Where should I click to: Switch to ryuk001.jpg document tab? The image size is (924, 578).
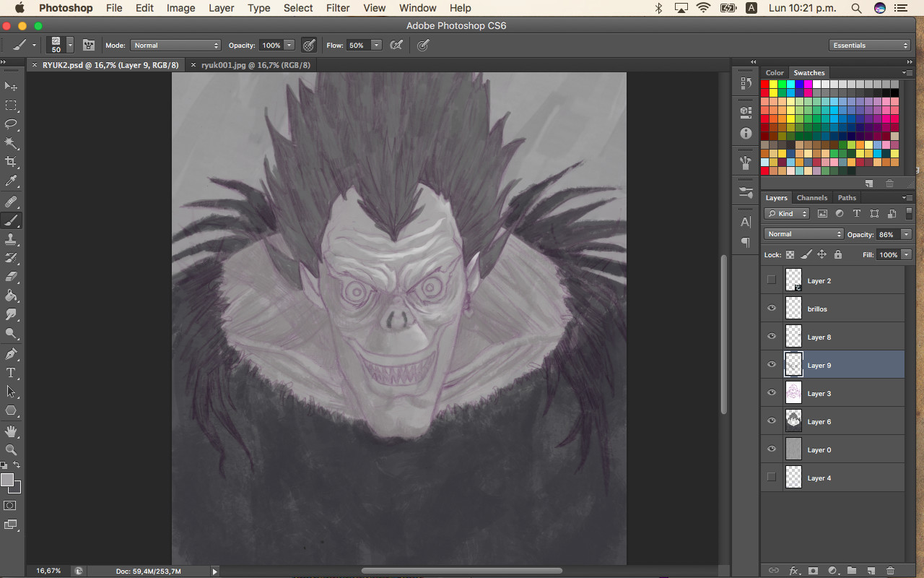[x=256, y=65]
